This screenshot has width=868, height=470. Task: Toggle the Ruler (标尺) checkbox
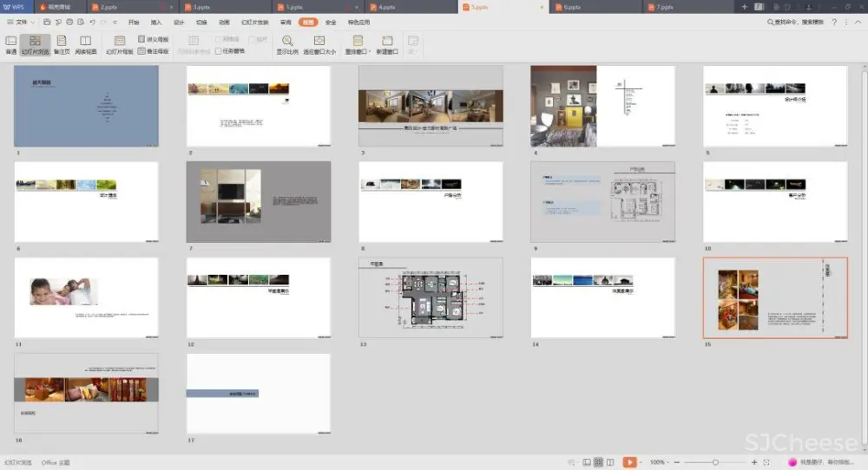tap(252, 39)
